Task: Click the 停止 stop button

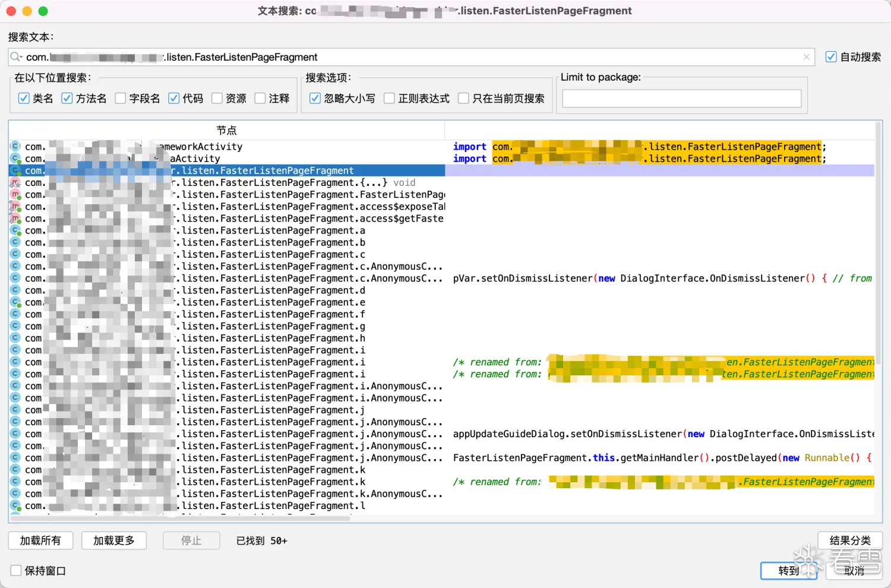Action: tap(191, 540)
